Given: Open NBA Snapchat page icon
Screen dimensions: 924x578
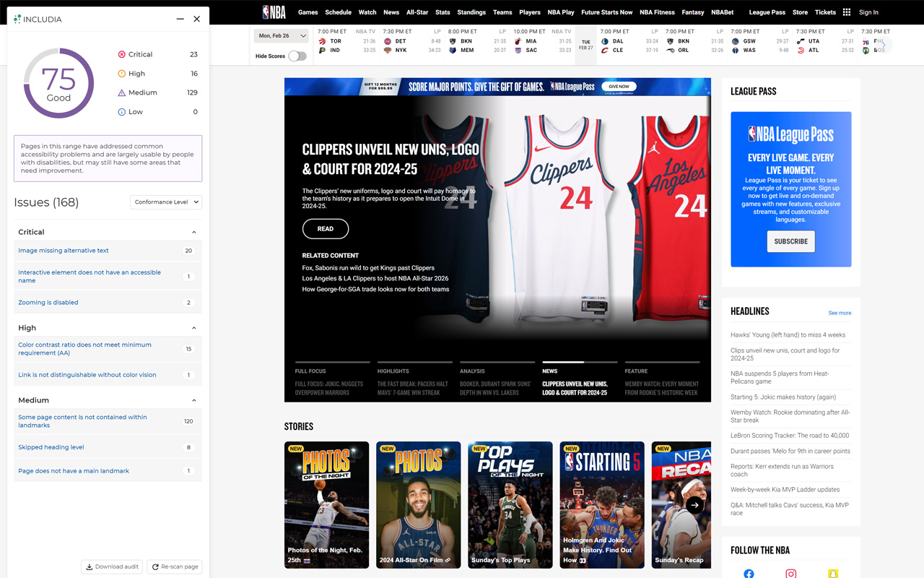Looking at the screenshot, I should tap(833, 574).
